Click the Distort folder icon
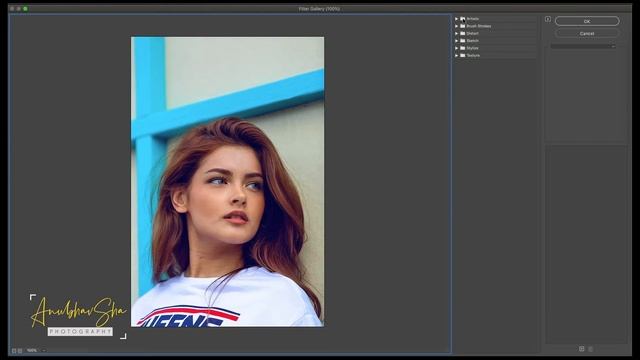The width and height of the screenshot is (640, 360). click(x=462, y=33)
